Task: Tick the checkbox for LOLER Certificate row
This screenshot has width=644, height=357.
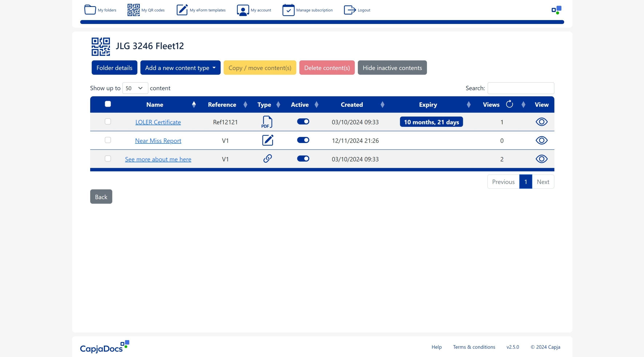Action: pos(108,122)
